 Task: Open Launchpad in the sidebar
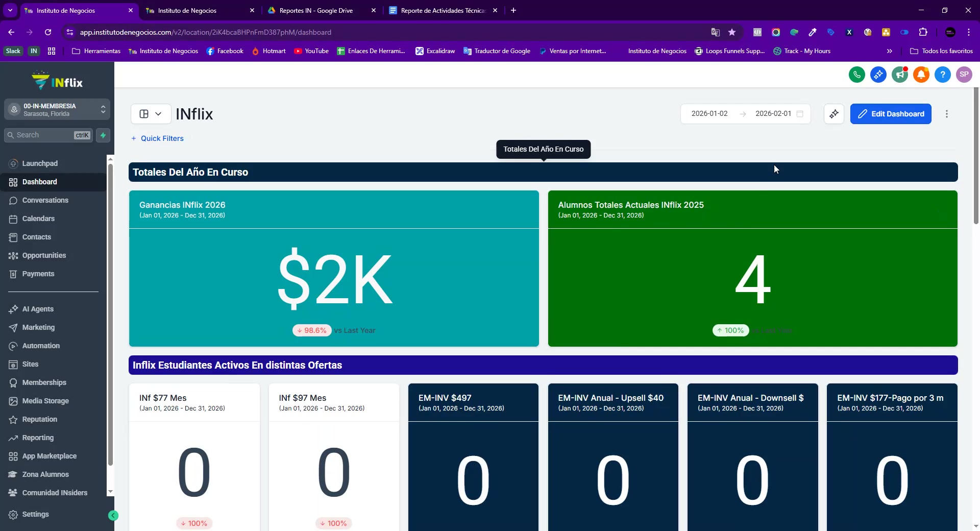click(40, 163)
